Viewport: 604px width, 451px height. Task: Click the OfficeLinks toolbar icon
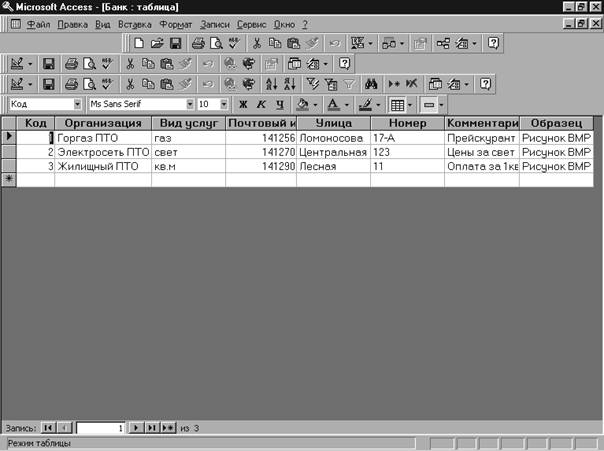358,43
